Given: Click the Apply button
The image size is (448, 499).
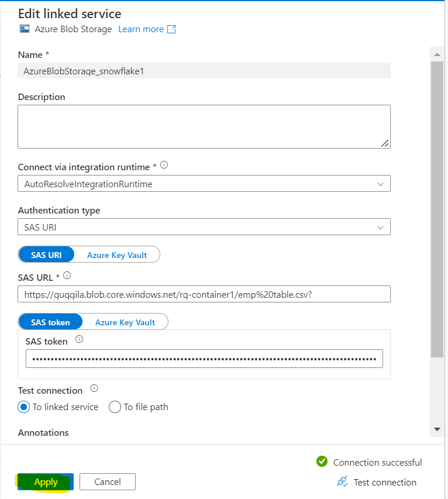Looking at the screenshot, I should (x=46, y=481).
